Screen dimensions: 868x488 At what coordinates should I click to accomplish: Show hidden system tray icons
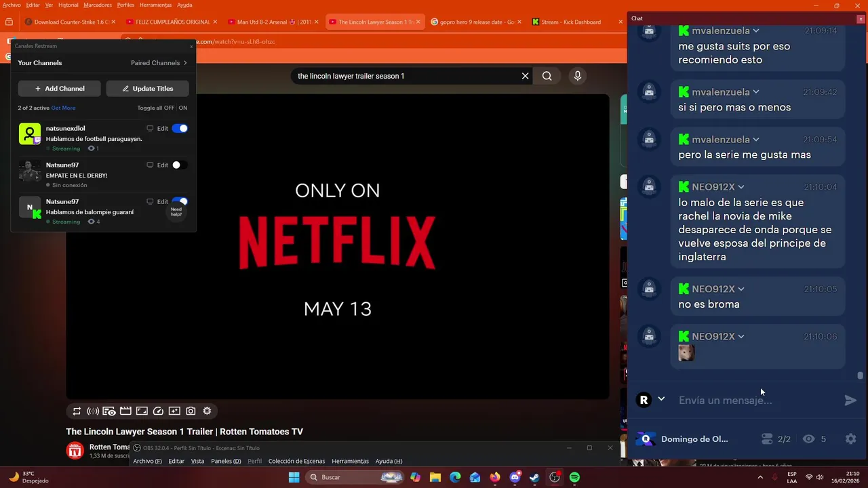(x=760, y=477)
